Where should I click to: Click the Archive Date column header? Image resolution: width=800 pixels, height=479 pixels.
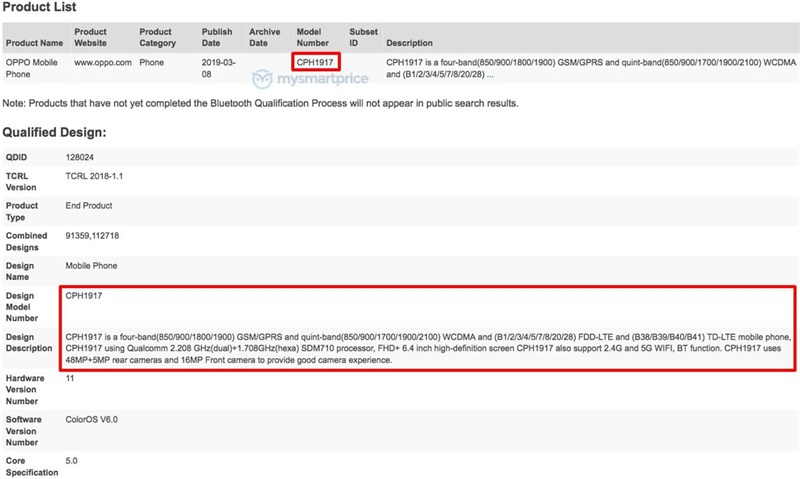pyautogui.click(x=264, y=37)
